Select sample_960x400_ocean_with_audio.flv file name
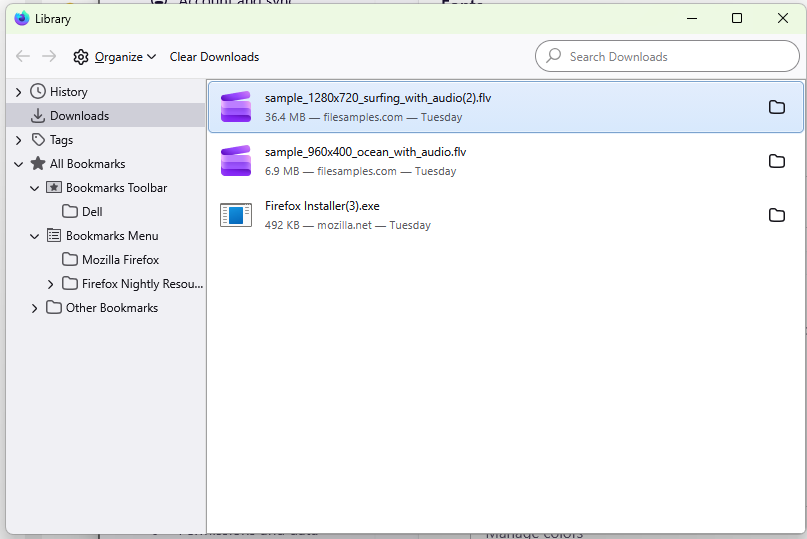807x539 pixels. click(x=365, y=152)
